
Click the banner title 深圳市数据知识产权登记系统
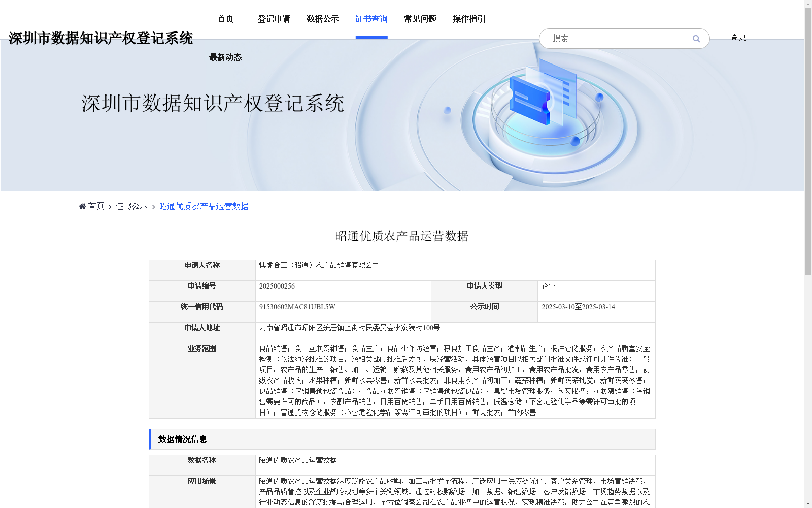coord(213,103)
